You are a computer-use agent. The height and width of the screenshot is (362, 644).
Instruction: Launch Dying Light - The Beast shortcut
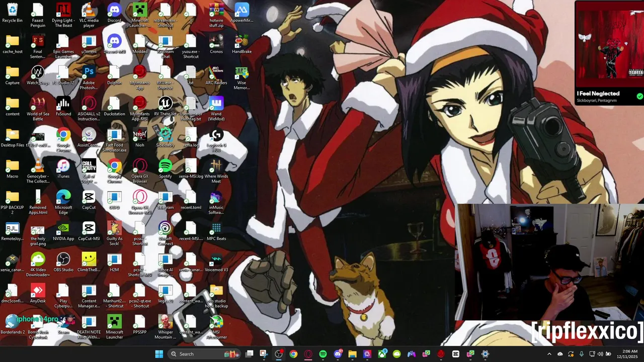pyautogui.click(x=63, y=13)
